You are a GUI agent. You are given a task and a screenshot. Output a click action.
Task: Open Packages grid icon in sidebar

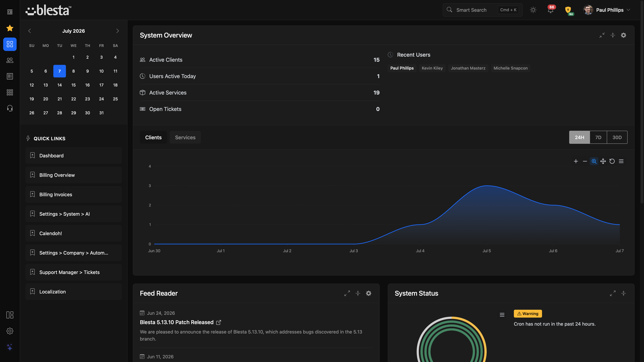tap(10, 92)
